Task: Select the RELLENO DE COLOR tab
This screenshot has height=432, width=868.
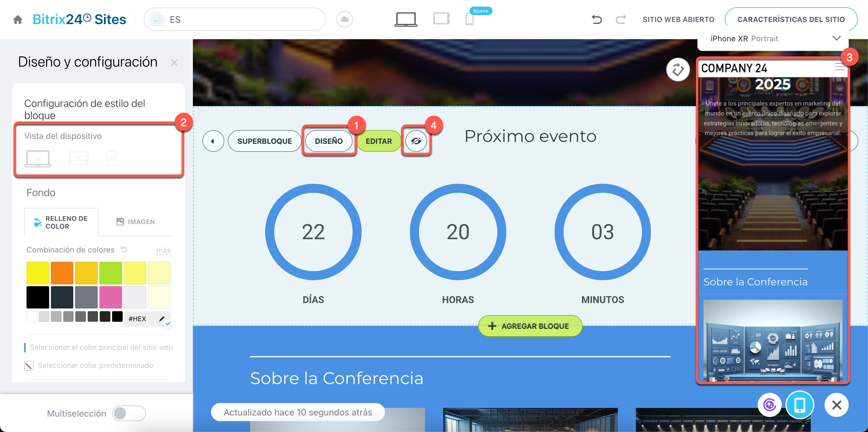Action: click(61, 222)
